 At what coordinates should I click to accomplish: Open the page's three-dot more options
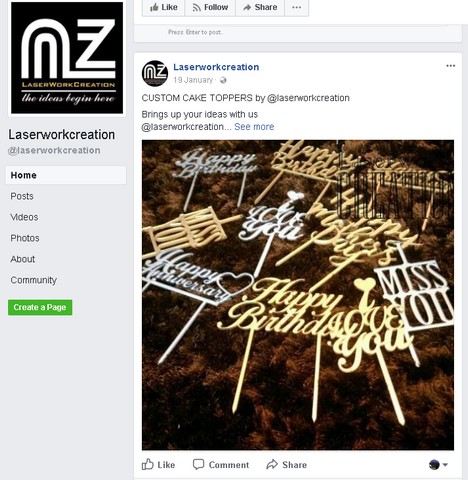point(297,7)
